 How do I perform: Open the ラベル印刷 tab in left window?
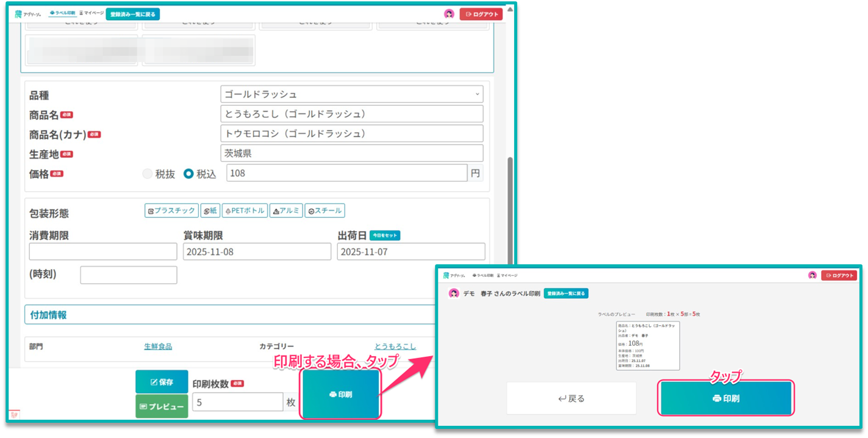(62, 13)
